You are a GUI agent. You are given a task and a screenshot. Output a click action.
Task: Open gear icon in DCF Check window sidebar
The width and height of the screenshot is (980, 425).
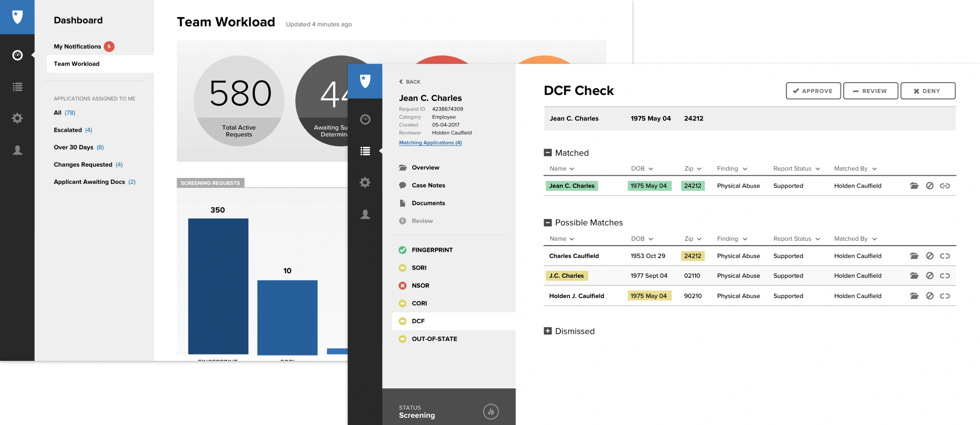pyautogui.click(x=365, y=182)
